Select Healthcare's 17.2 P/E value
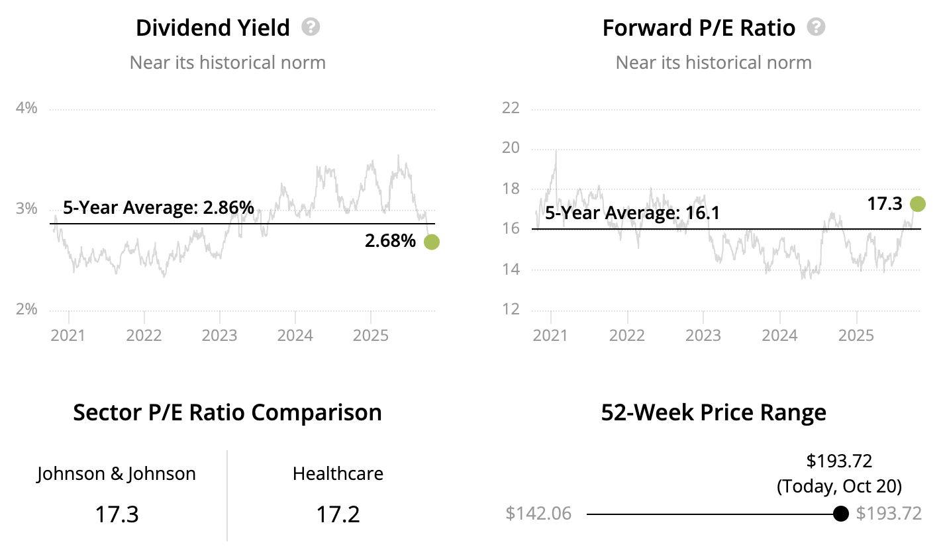This screenshot has width=943, height=560. pyautogui.click(x=338, y=514)
